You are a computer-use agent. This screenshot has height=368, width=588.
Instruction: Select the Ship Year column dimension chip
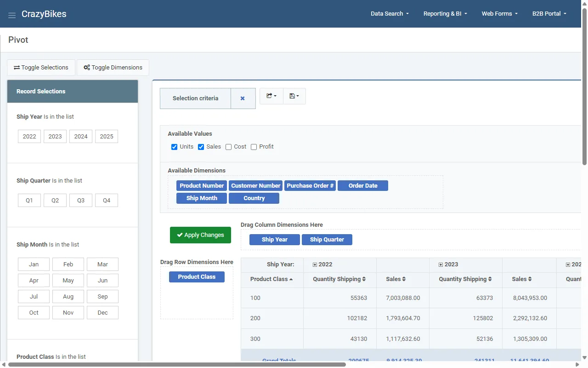275,240
